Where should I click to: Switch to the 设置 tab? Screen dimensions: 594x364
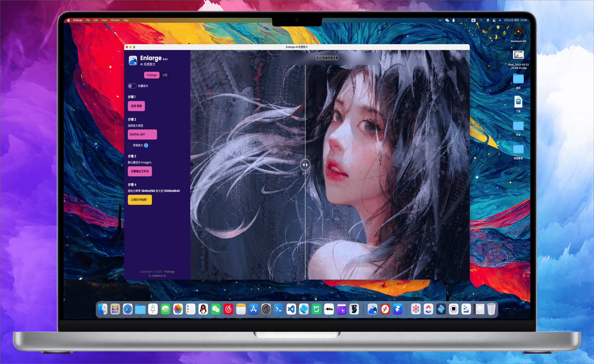tap(165, 75)
